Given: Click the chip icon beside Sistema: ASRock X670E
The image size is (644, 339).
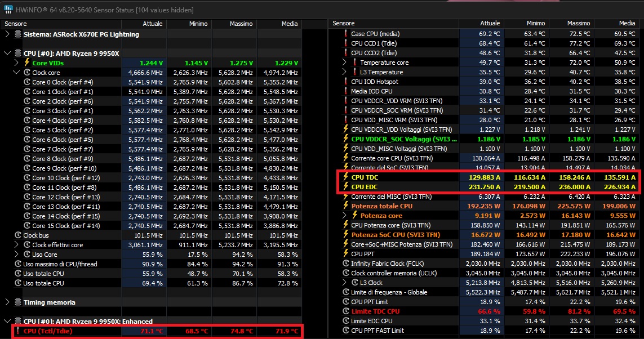Looking at the screenshot, I should 17,34.
